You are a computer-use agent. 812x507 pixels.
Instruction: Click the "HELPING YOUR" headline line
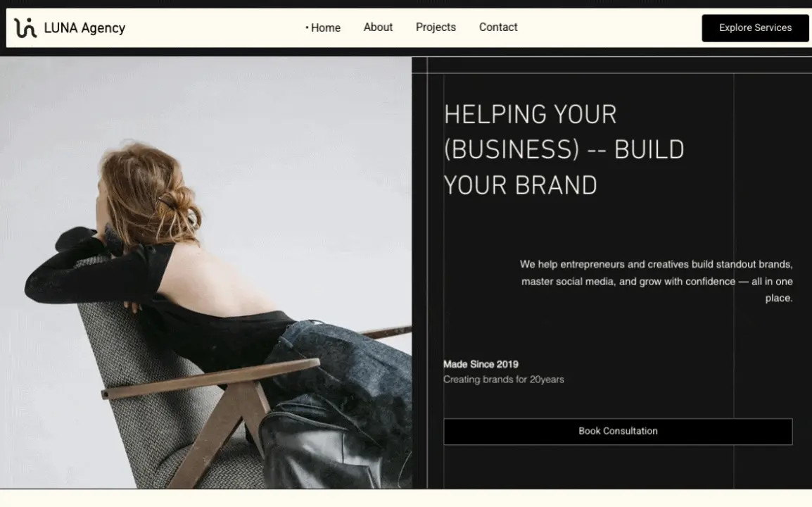point(530,114)
